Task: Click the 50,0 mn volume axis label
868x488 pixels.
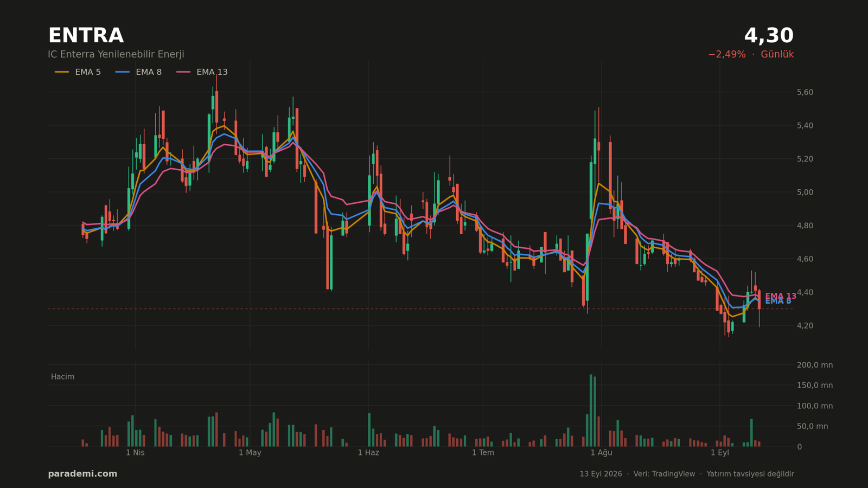Action: 813,427
